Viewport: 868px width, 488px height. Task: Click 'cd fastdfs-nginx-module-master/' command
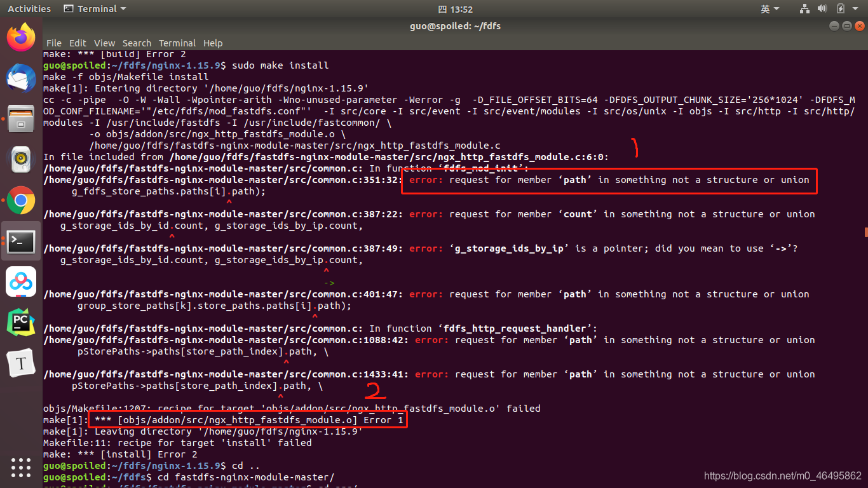pyautogui.click(x=246, y=477)
